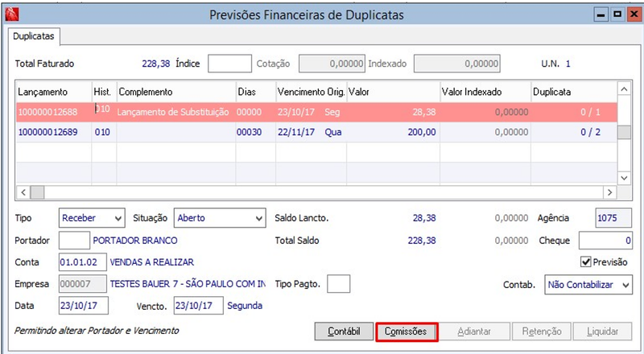The height and width of the screenshot is (354, 644).
Task: Toggle the Previsão checkbox
Action: click(x=586, y=261)
